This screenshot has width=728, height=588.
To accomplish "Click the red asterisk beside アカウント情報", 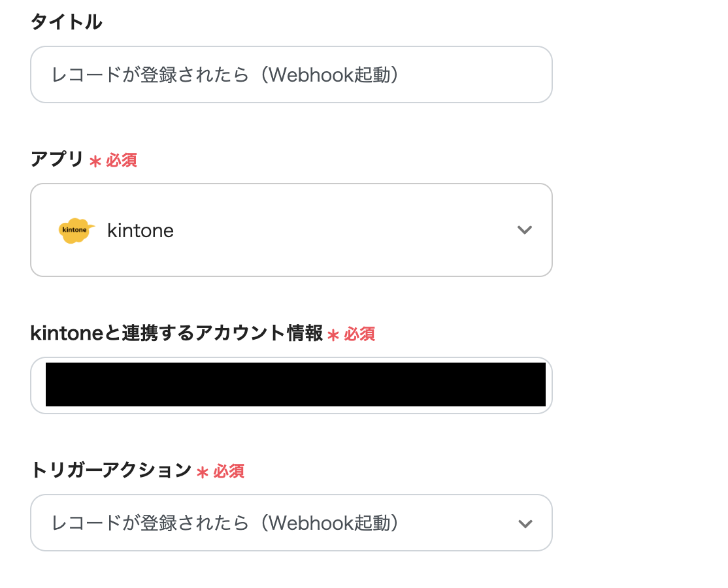I will point(333,336).
